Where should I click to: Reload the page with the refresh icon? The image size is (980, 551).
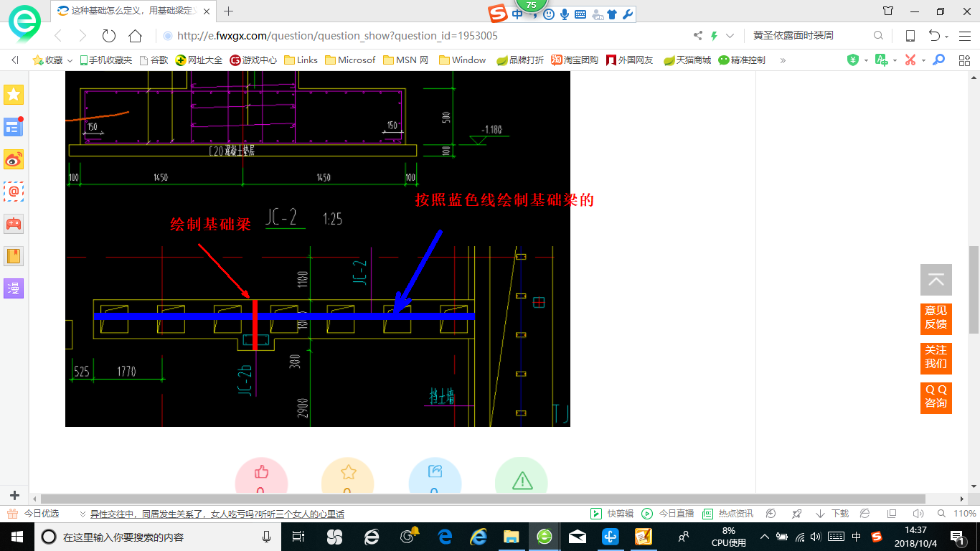coord(109,36)
